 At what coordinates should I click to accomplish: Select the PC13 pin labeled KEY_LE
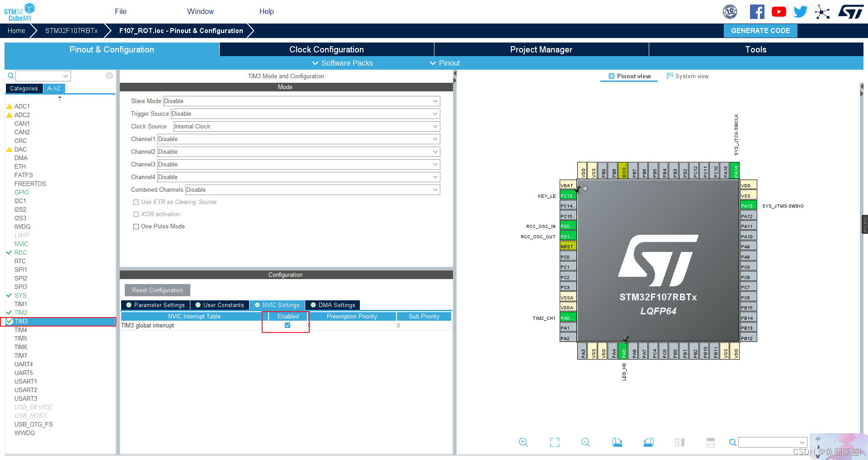568,195
